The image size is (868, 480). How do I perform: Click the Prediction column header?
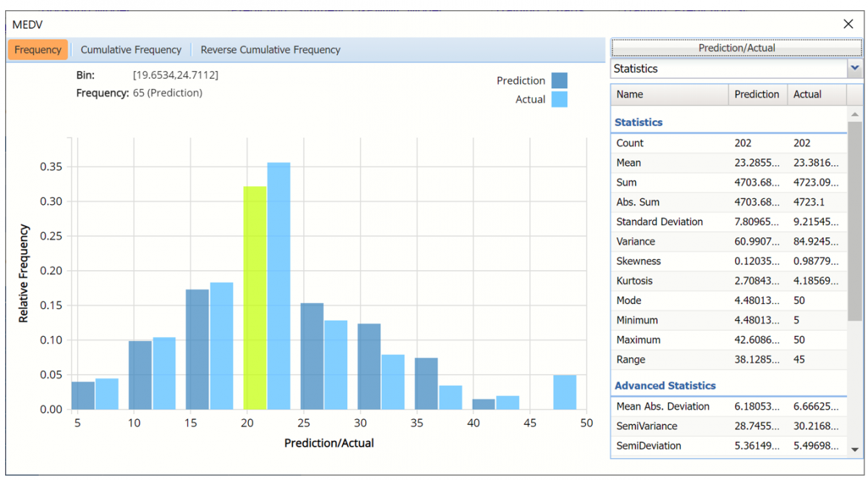click(x=757, y=94)
